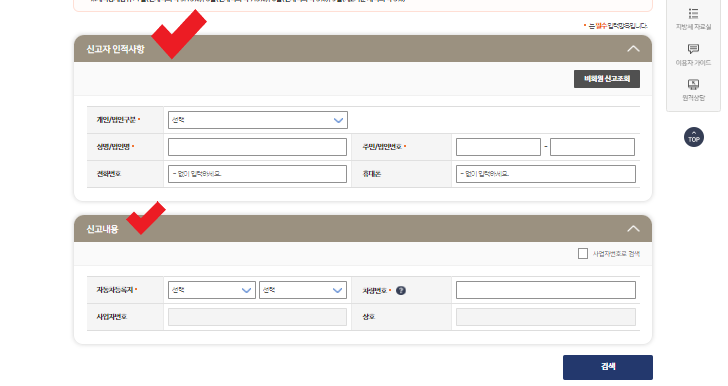The width and height of the screenshot is (728, 386).
Task: Open the 개인/법인구분 dropdown
Action: click(258, 120)
